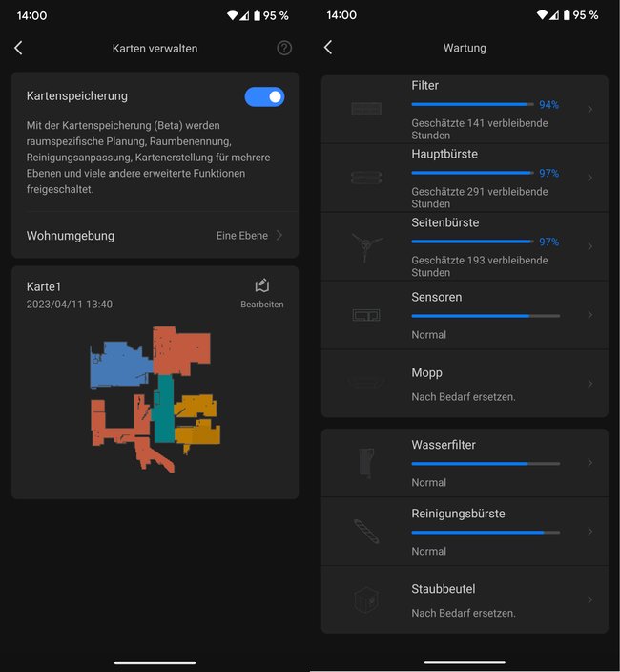Select the 2023/04/11 13:40 date text
The width and height of the screenshot is (620, 672).
[x=70, y=304]
